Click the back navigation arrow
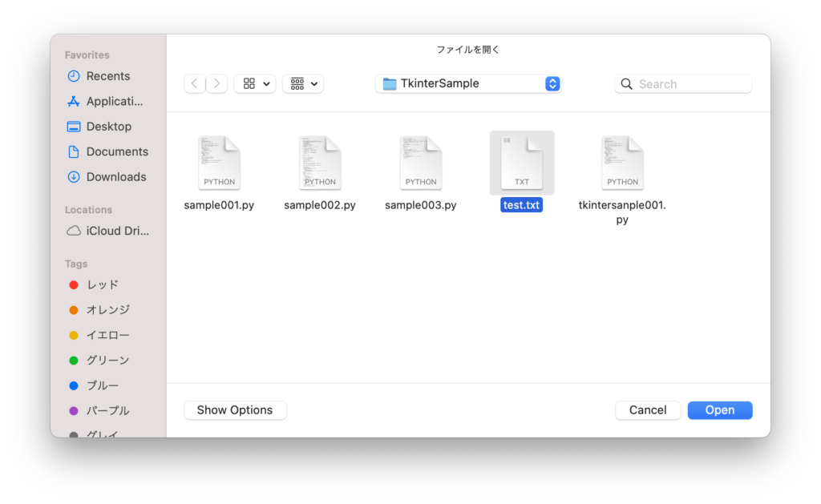The image size is (821, 504). 195,84
